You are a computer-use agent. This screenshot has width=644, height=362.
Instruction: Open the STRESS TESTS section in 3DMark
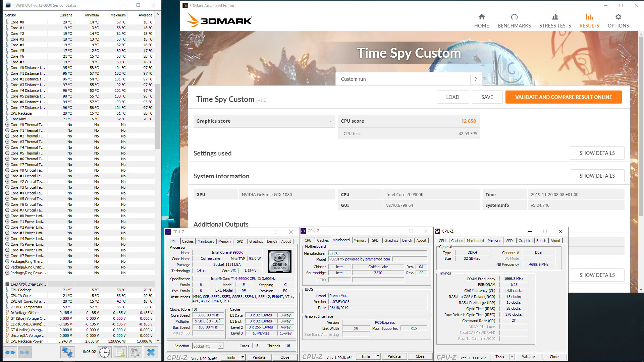point(555,21)
